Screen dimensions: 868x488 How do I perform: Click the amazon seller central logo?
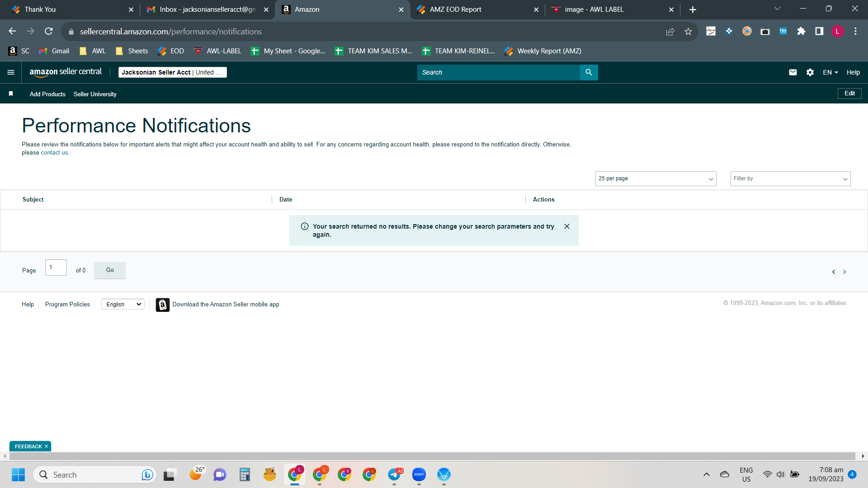(66, 72)
